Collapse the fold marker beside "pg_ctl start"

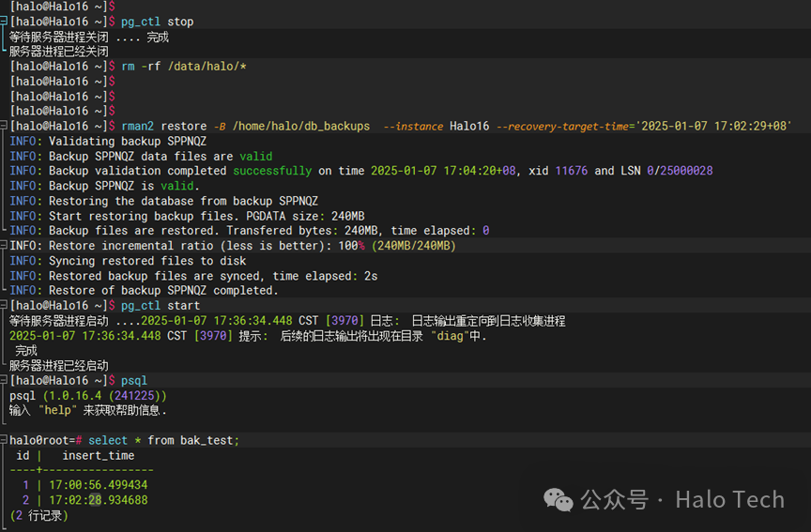pyautogui.click(x=4, y=305)
